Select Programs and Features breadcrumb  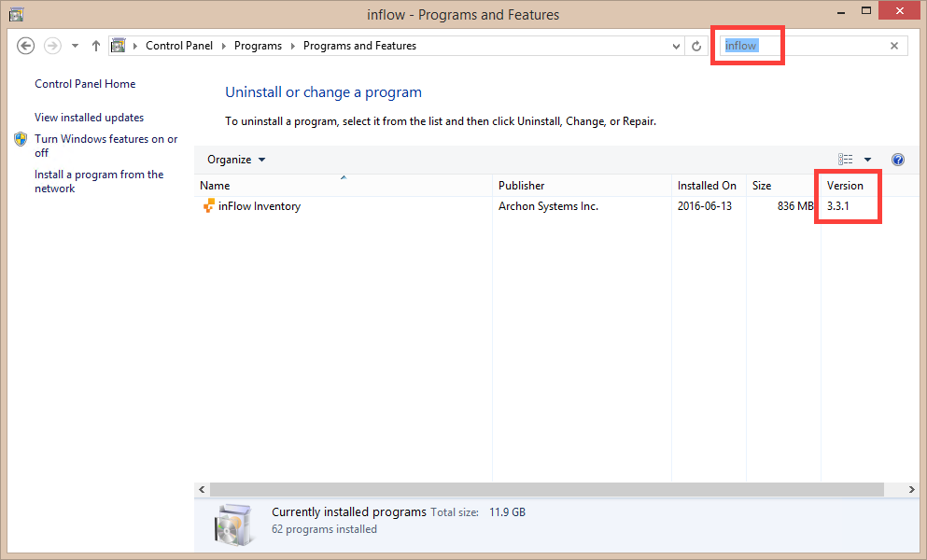coord(359,46)
